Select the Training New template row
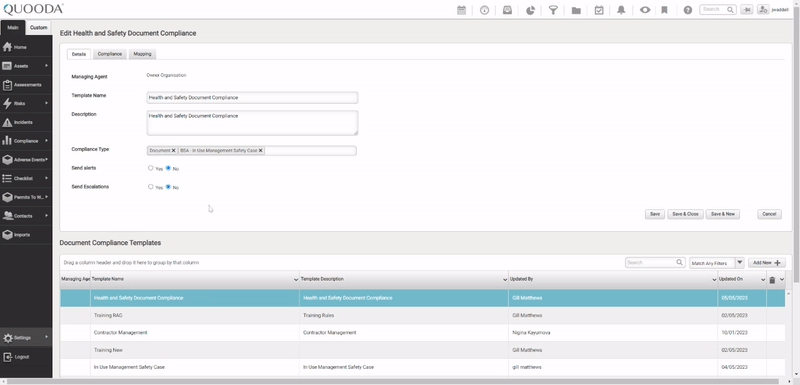800x385 pixels. [422, 350]
